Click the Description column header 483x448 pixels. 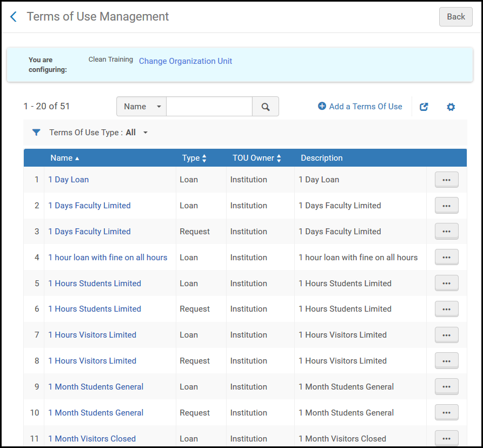322,158
